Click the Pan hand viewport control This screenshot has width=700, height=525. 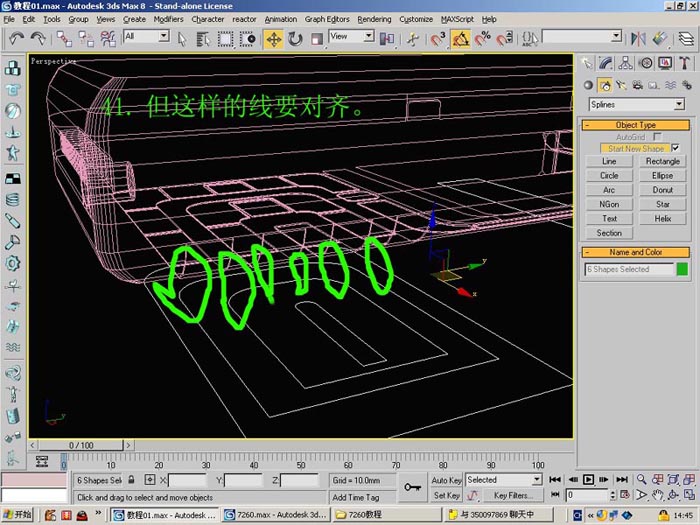click(657, 495)
